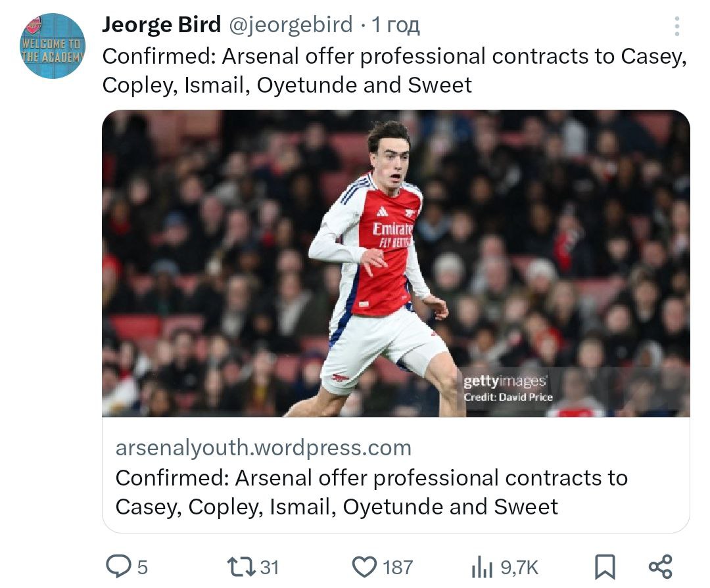The width and height of the screenshot is (710, 588).
Task: Click the reply speech bubble icon
Action: coord(120,566)
